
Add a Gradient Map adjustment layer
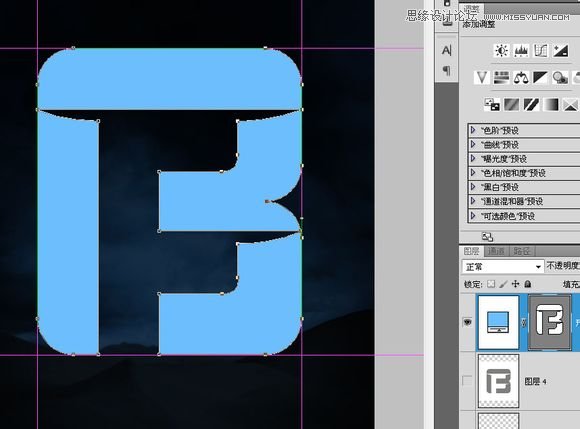click(x=551, y=105)
